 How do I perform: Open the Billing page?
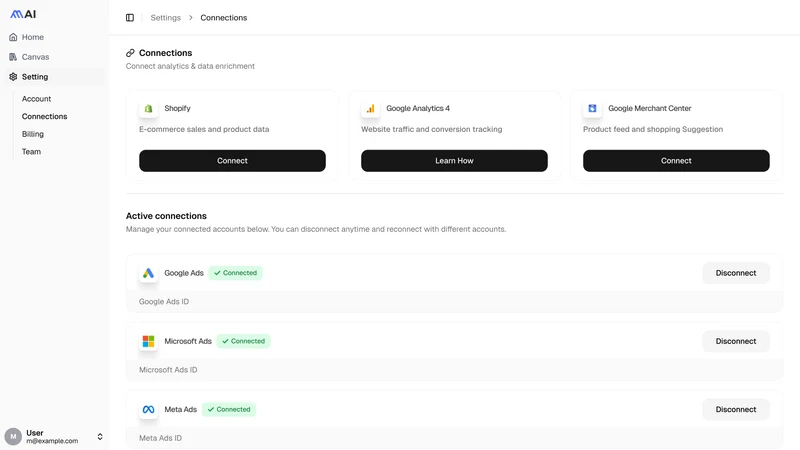pyautogui.click(x=33, y=134)
